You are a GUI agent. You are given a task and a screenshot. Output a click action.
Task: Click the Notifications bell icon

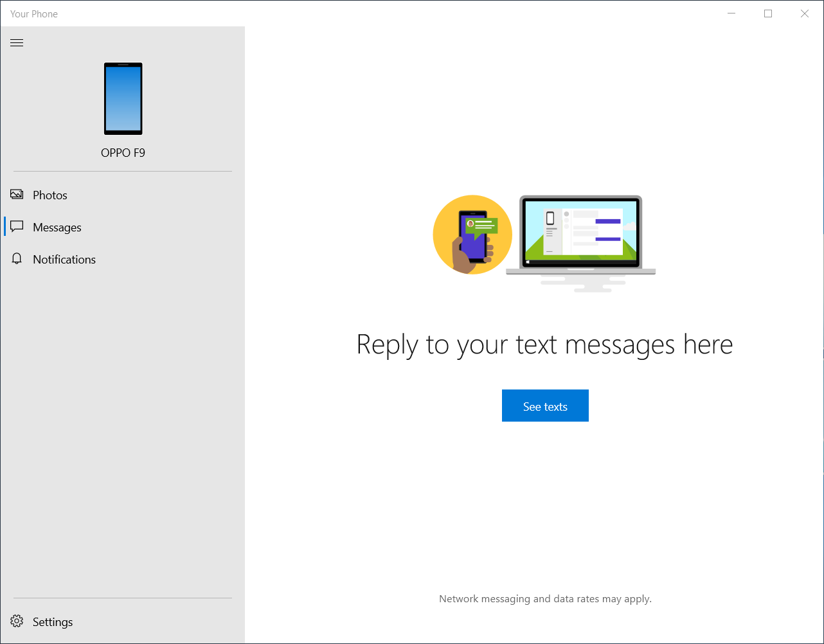pos(17,259)
